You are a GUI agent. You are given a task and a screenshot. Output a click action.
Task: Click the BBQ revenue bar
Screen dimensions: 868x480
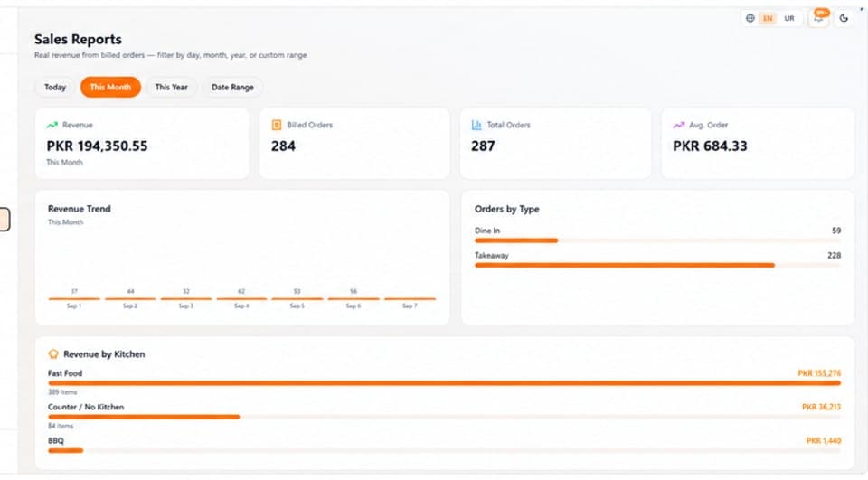(445, 451)
